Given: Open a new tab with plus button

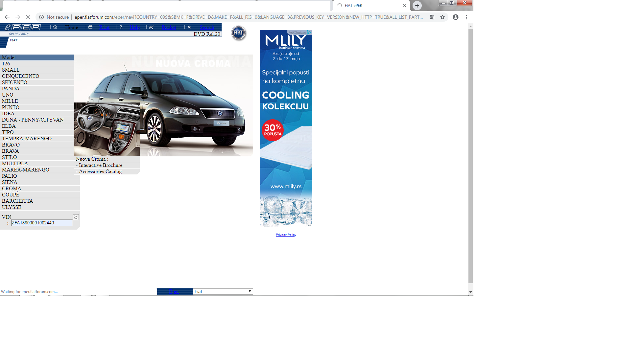Looking at the screenshot, I should click(417, 5).
